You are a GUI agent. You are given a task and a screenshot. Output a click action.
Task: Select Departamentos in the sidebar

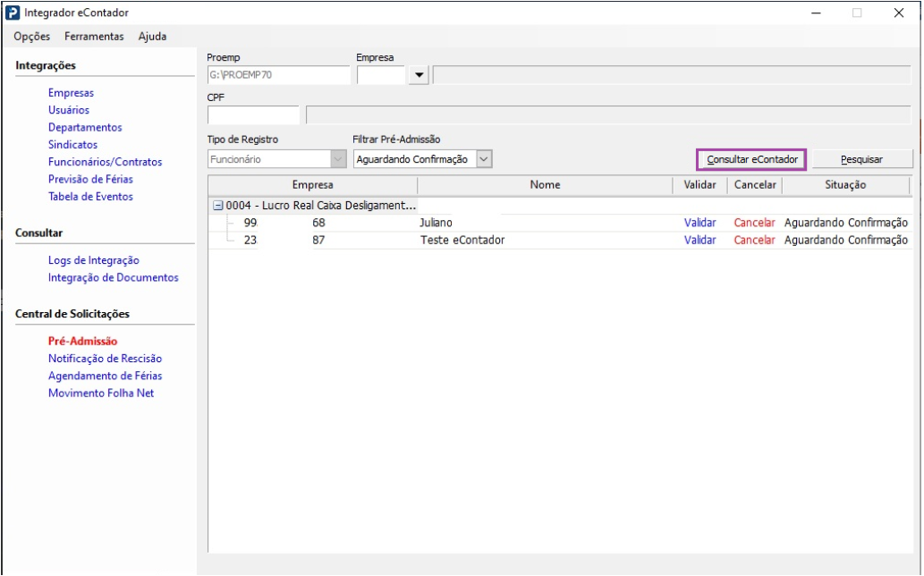(x=85, y=127)
